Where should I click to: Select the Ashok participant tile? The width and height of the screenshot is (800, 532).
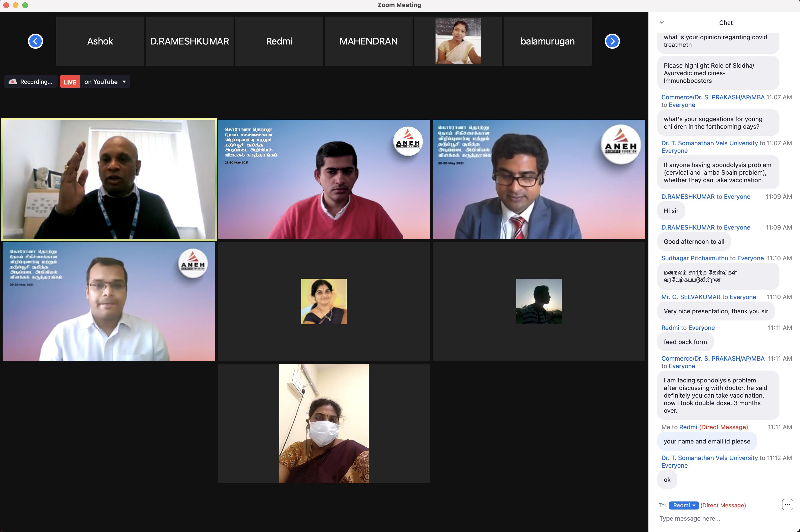(100, 41)
